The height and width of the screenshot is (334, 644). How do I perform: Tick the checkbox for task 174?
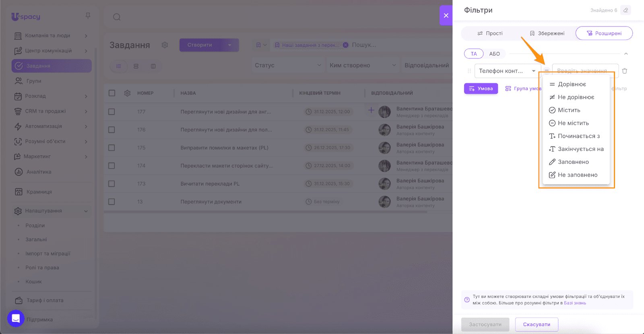coord(111,165)
